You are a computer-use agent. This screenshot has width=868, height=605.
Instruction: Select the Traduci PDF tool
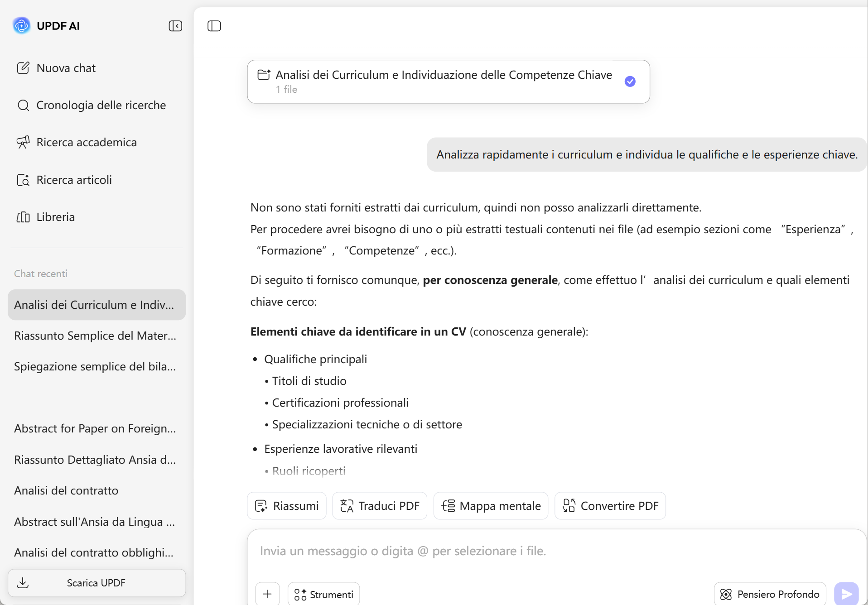(x=380, y=506)
